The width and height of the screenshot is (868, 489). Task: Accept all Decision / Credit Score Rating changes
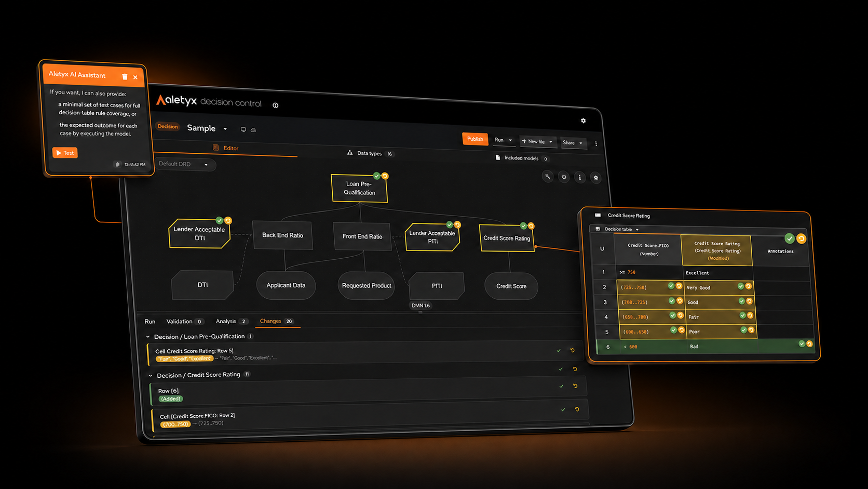tap(561, 369)
